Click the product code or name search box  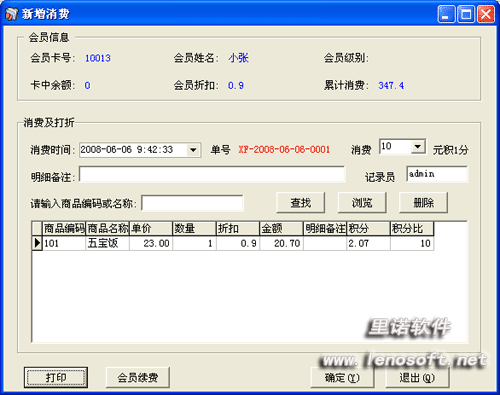pyautogui.click(x=192, y=203)
